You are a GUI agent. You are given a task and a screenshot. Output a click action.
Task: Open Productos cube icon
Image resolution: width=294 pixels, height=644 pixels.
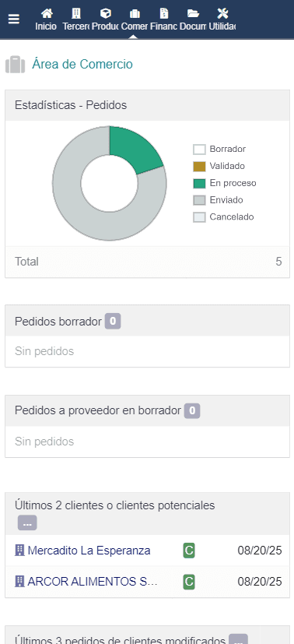(x=106, y=13)
